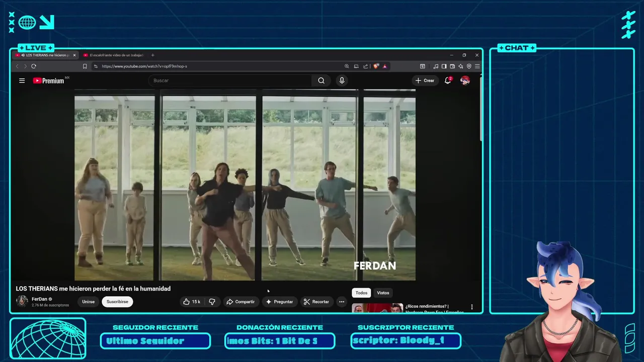Close the LOS THERIANS tab

click(x=74, y=55)
